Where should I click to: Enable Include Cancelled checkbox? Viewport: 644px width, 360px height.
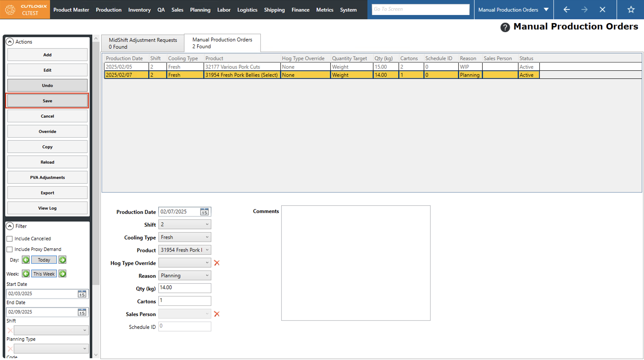click(x=10, y=239)
